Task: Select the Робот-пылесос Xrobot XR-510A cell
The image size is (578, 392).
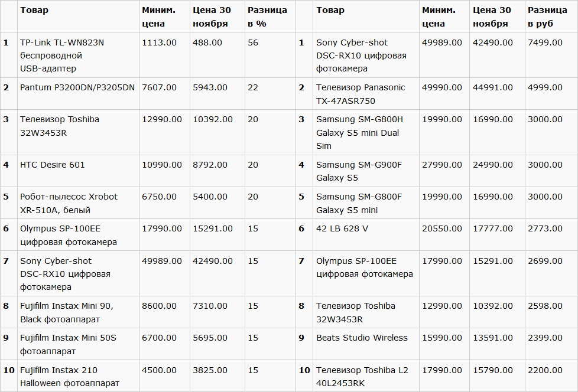Action: 69,203
